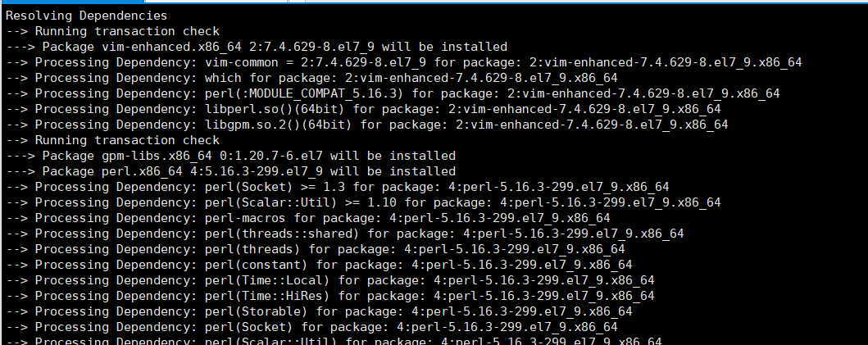Click the perl(constant) dependency line
The height and width of the screenshot is (345, 868).
pyautogui.click(x=319, y=264)
